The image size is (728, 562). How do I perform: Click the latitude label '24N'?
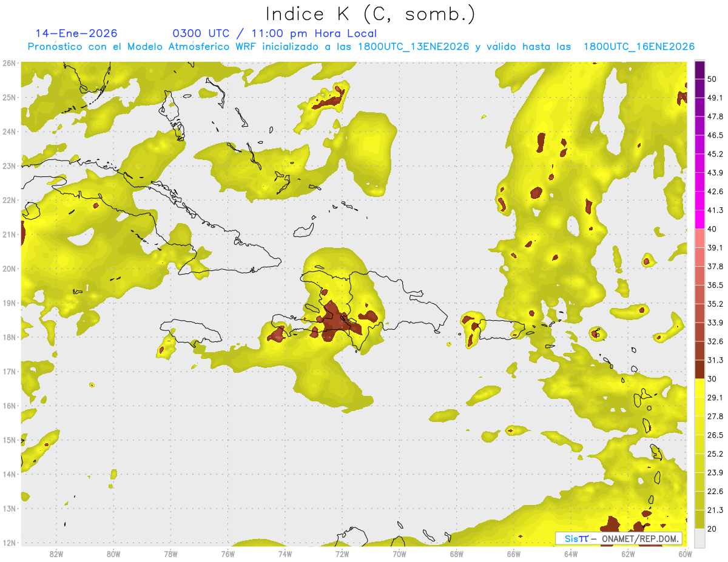9,132
